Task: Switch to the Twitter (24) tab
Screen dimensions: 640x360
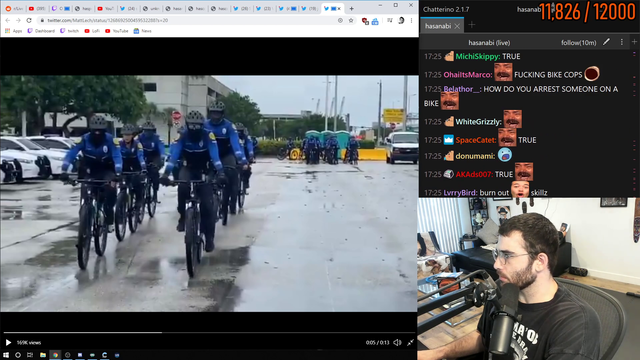Action: click(128, 8)
